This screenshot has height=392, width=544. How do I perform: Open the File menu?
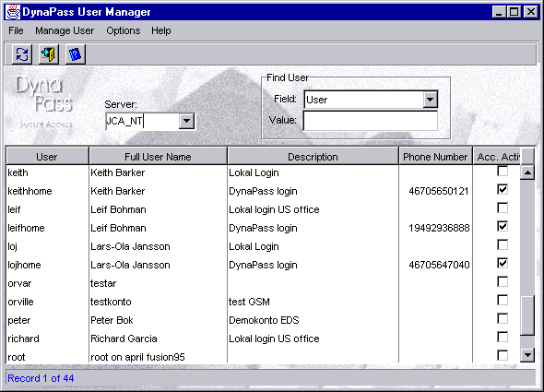[16, 31]
